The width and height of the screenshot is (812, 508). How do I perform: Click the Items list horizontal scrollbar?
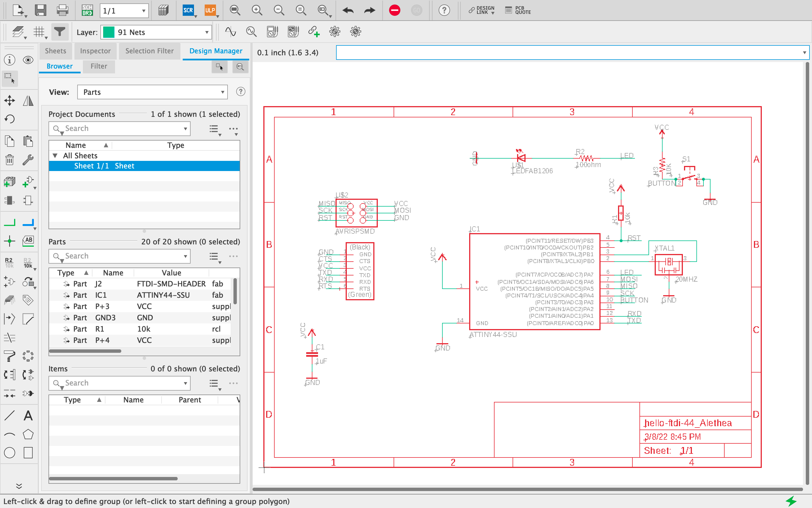point(113,478)
